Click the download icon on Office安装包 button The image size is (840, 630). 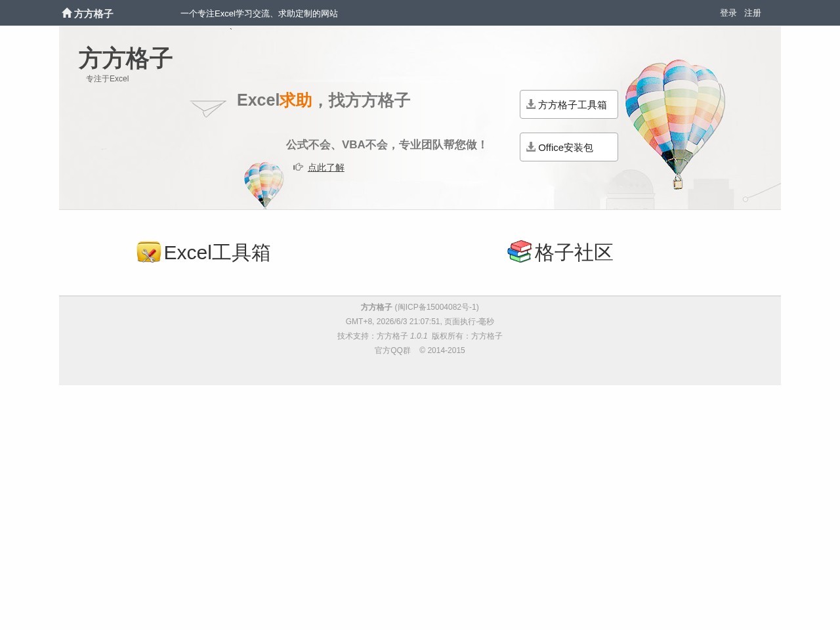[x=531, y=146]
